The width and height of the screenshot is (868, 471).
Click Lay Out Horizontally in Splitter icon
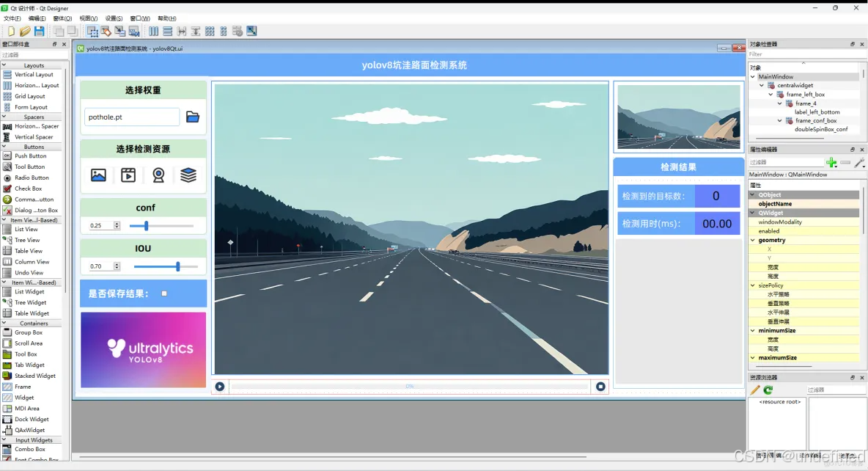point(182,32)
